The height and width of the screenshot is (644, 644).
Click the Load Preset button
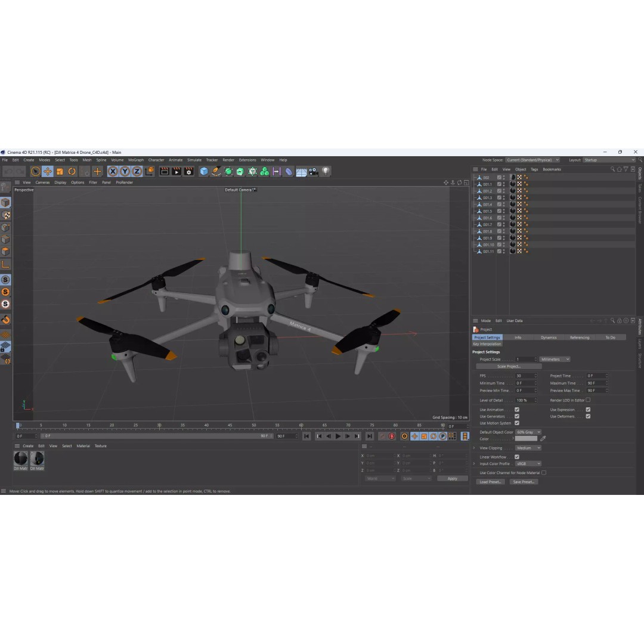490,482
